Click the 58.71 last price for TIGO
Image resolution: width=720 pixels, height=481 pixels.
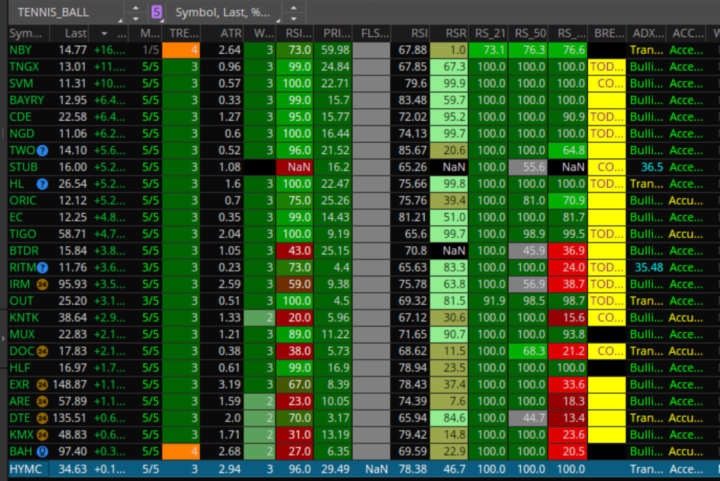pyautogui.click(x=73, y=234)
